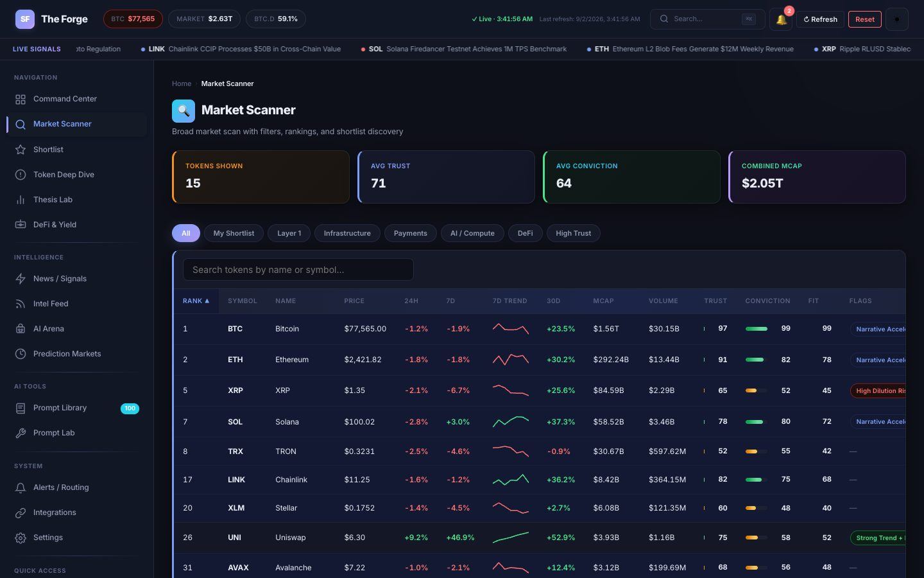Click the Settings gear icon

click(21, 538)
